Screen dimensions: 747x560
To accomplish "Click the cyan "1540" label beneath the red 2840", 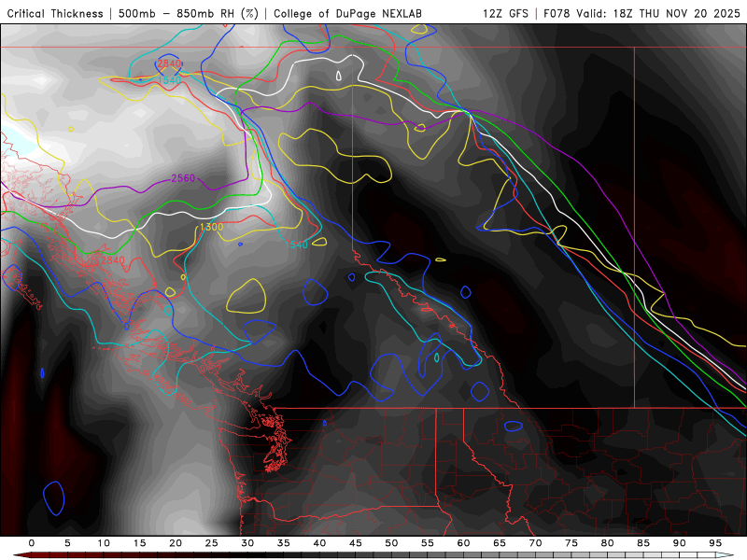I will (169, 80).
